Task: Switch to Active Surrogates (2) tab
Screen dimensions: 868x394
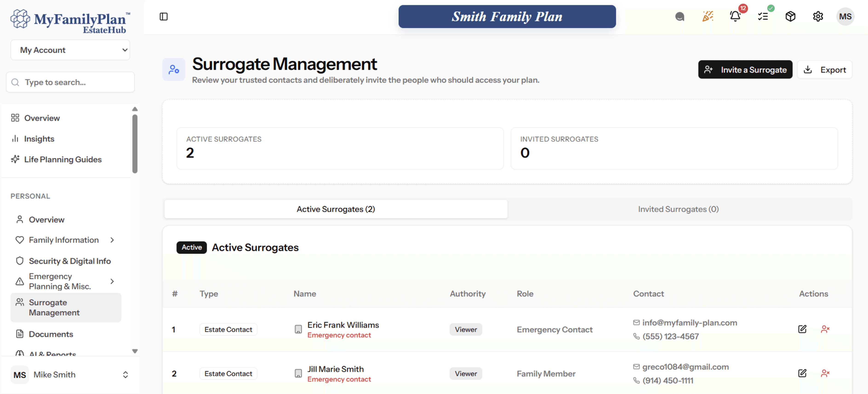Action: (x=336, y=209)
